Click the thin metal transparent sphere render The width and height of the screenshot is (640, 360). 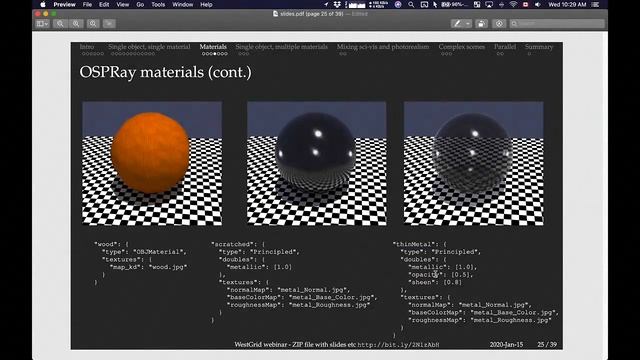(472, 153)
